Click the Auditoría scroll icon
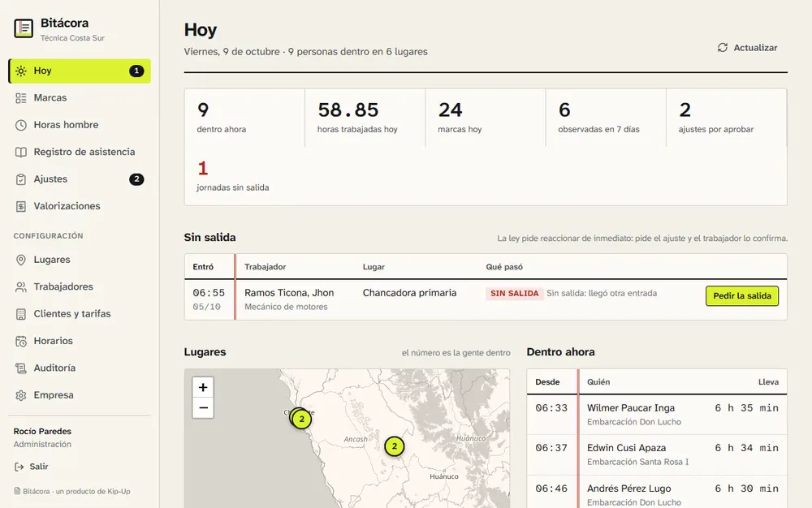The height and width of the screenshot is (508, 812). 21,368
